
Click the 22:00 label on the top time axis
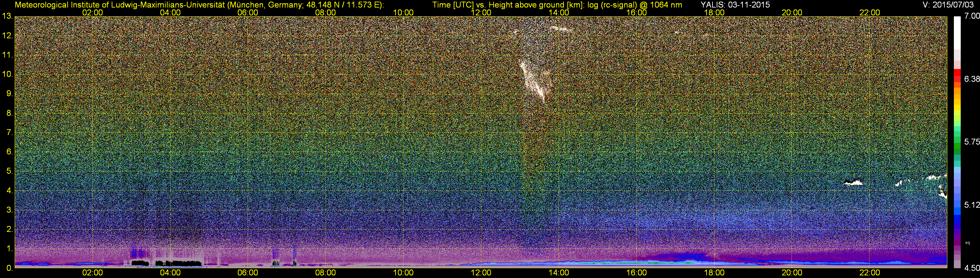(870, 12)
